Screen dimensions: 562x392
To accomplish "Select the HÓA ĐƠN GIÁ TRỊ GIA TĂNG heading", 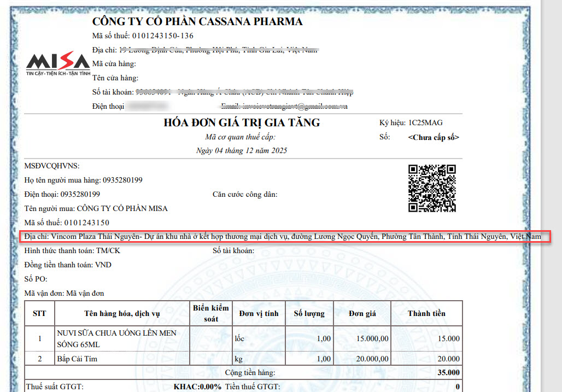I will [x=242, y=122].
